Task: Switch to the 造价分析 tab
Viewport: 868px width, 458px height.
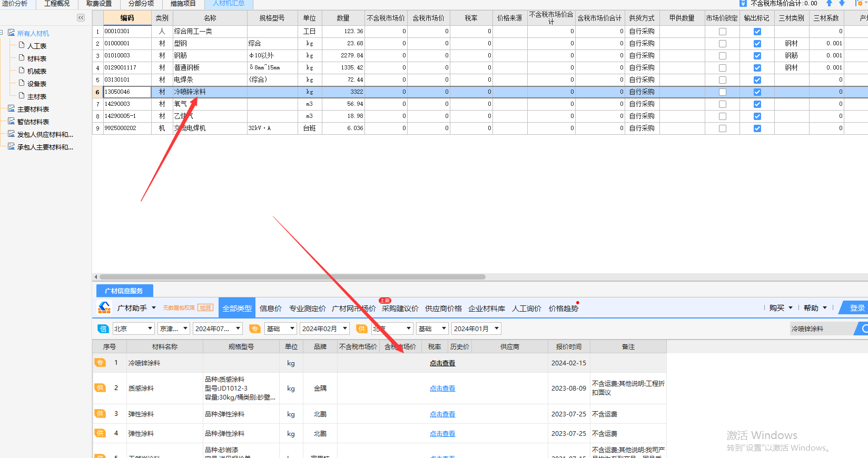Action: [x=15, y=4]
